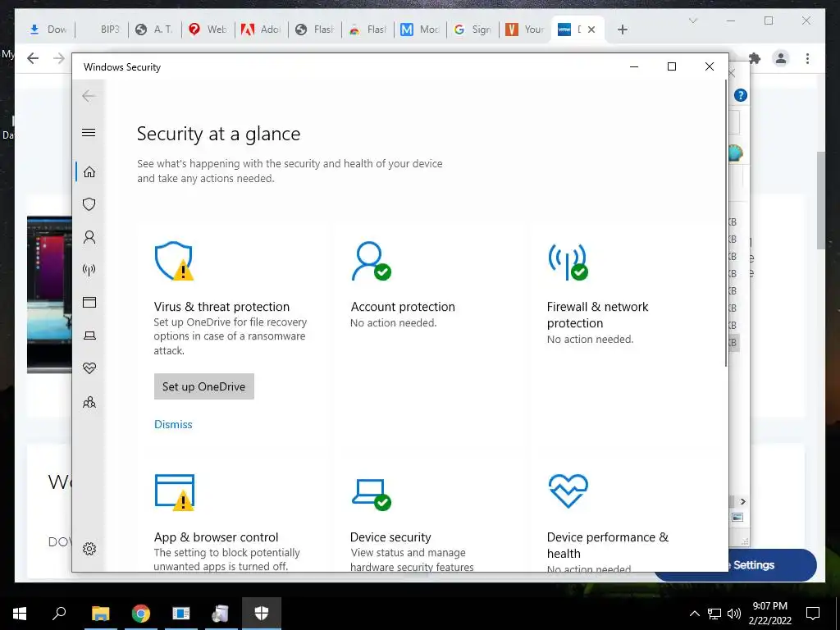The width and height of the screenshot is (840, 630).
Task: Show hidden system tray icons
Action: 694,614
